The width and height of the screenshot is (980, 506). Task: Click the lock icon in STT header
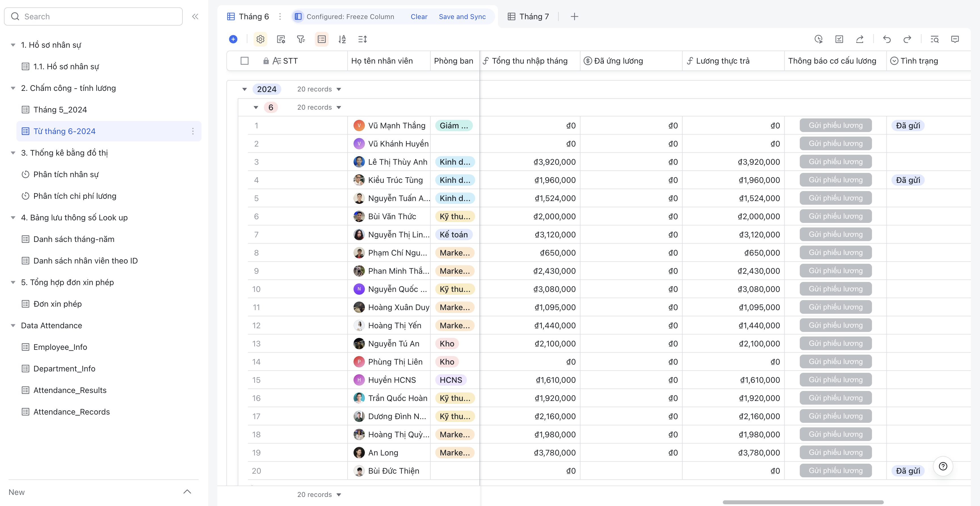266,61
